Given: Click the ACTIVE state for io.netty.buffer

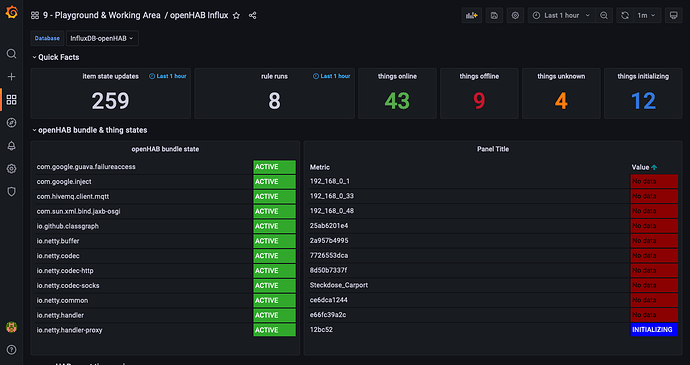Looking at the screenshot, I should [274, 241].
